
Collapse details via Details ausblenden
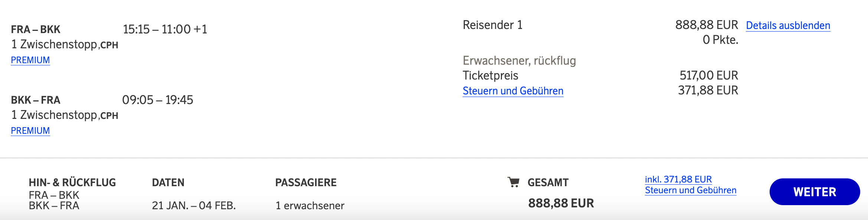tap(788, 25)
